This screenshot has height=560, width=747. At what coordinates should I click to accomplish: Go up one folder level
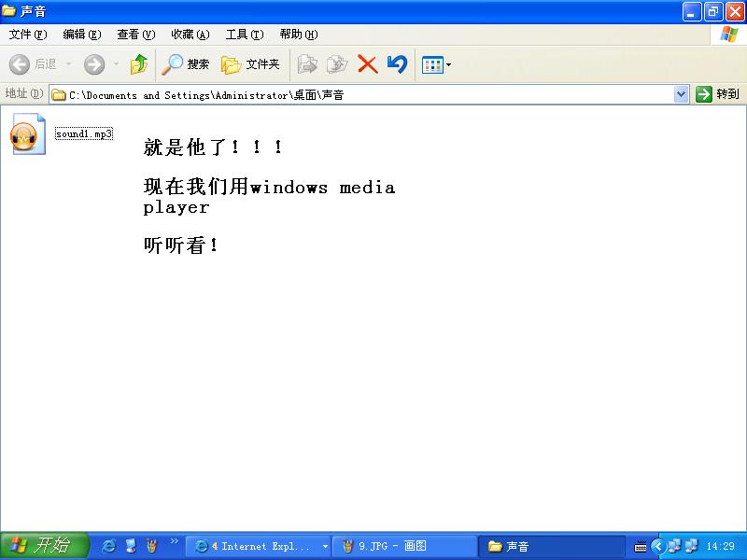pos(138,64)
